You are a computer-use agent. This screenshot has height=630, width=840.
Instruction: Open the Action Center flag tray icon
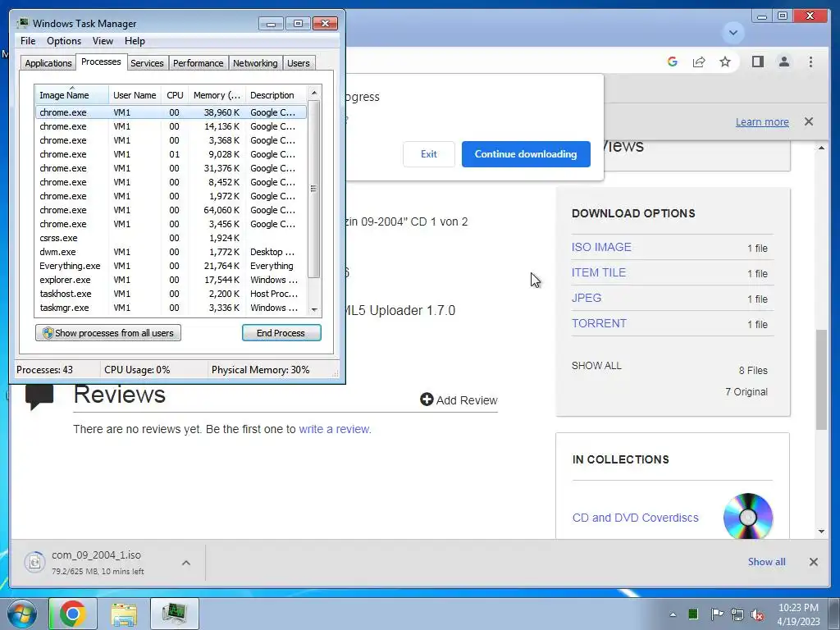[716, 614]
